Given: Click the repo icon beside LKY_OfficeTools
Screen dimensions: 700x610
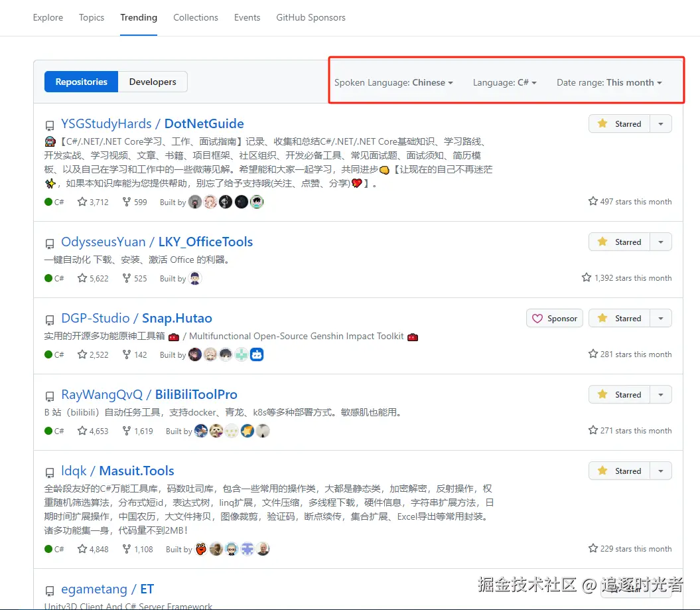Looking at the screenshot, I should pos(50,244).
